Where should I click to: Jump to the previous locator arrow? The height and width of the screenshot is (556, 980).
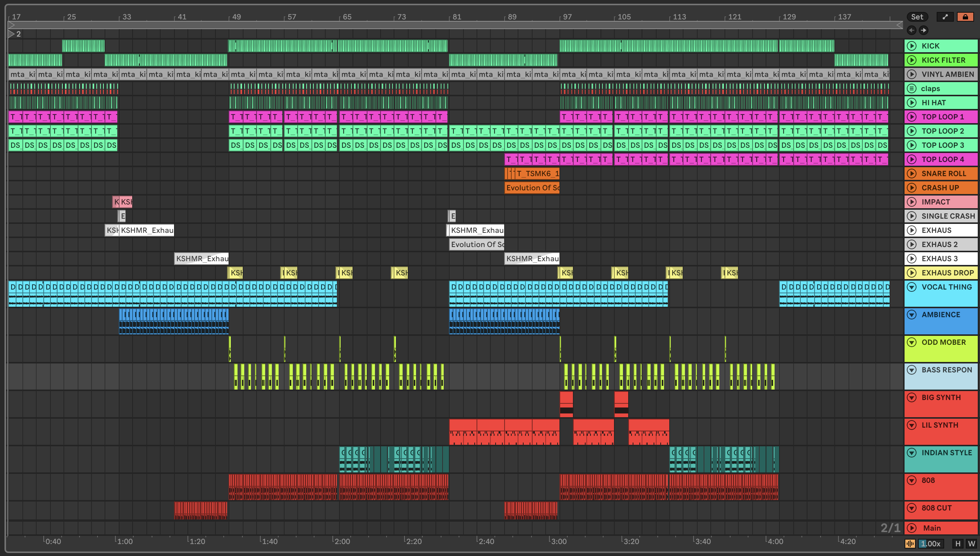coord(912,30)
